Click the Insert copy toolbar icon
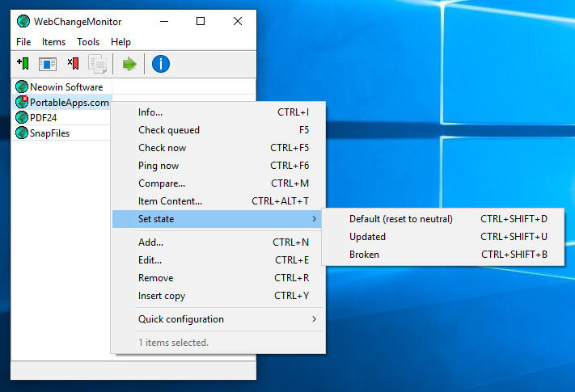The image size is (575, 392). point(98,64)
